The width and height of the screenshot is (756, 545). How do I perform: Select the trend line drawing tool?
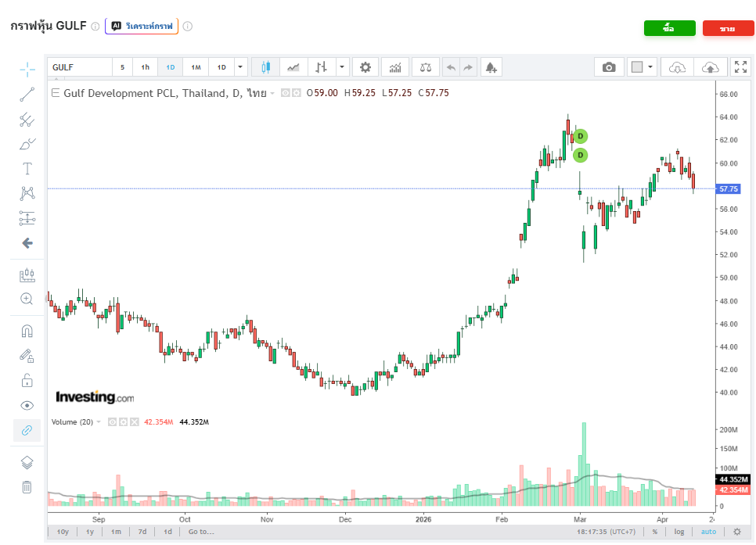click(x=27, y=95)
